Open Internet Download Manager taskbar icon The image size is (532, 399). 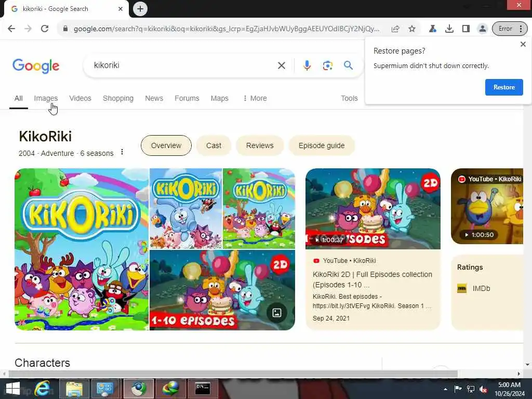tap(170, 389)
